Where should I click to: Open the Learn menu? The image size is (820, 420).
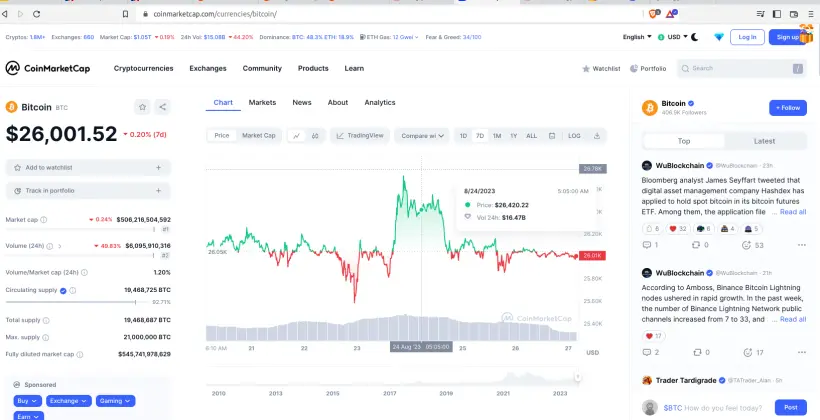coord(354,69)
